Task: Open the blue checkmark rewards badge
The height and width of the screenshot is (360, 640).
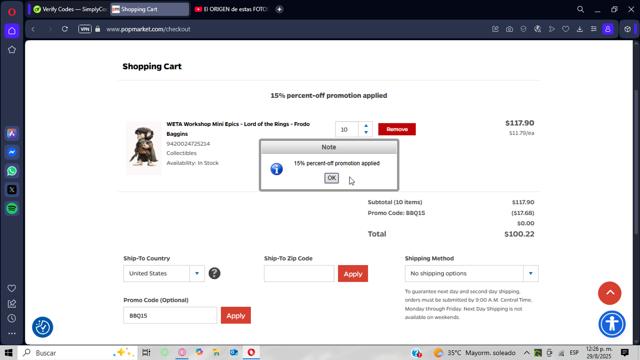Action: 42,327
